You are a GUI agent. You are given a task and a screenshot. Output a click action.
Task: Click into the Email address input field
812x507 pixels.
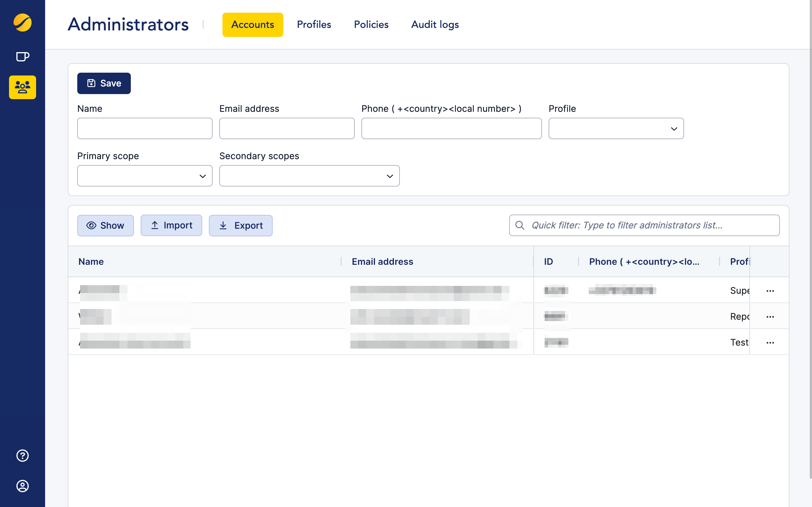click(x=286, y=128)
